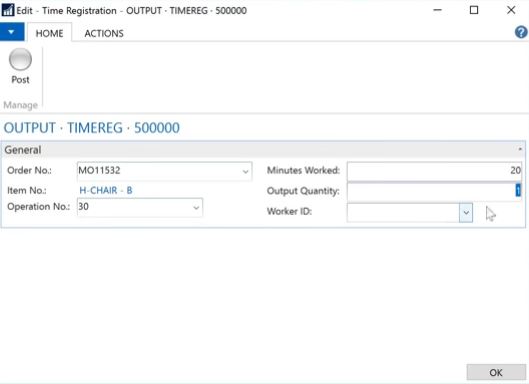Click the 'OUTPUT · TIMEREG · 500000' page heading
Screen dimensions: 529x384
pos(91,128)
